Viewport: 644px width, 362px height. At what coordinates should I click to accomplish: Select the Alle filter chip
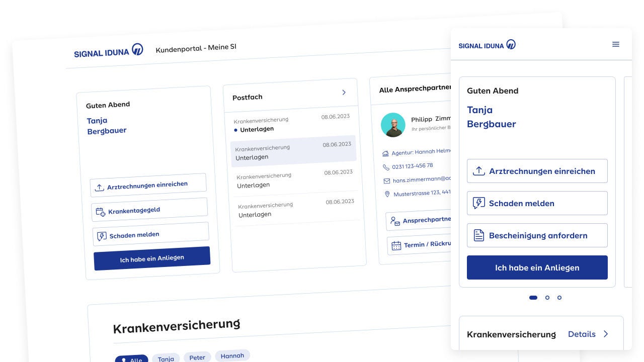(131, 359)
